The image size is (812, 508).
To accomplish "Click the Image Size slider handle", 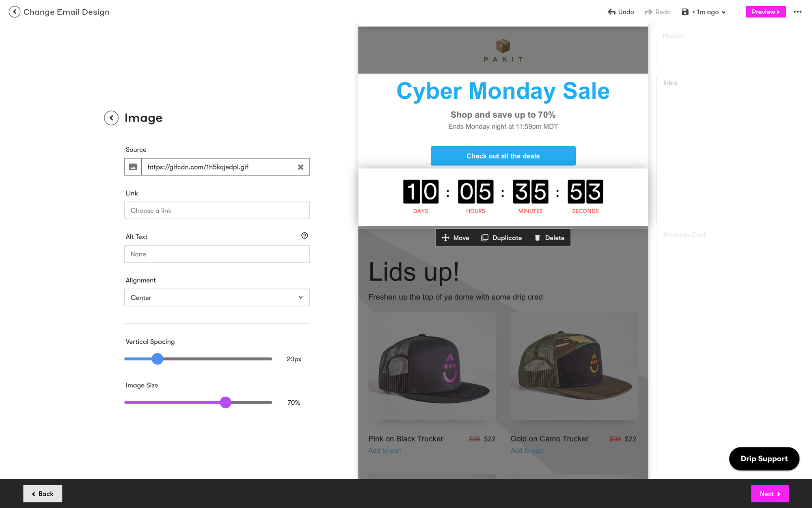I will 226,402.
